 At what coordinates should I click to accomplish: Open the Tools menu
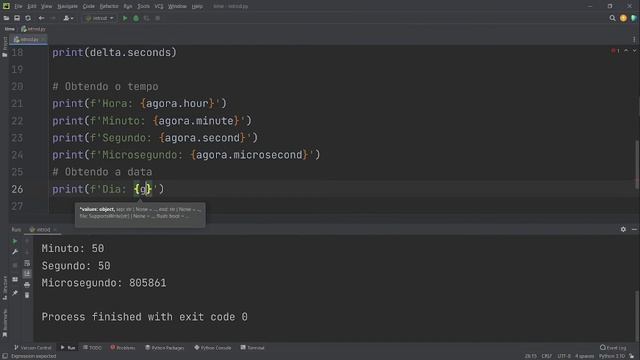(x=143, y=6)
